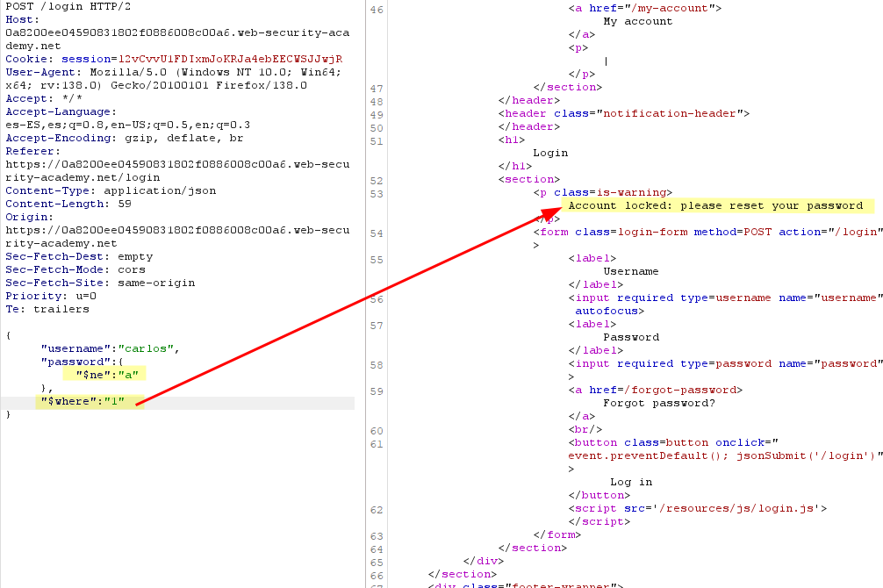883x588 pixels.
Task: Click the "password":{ JSON key
Action: point(82,362)
